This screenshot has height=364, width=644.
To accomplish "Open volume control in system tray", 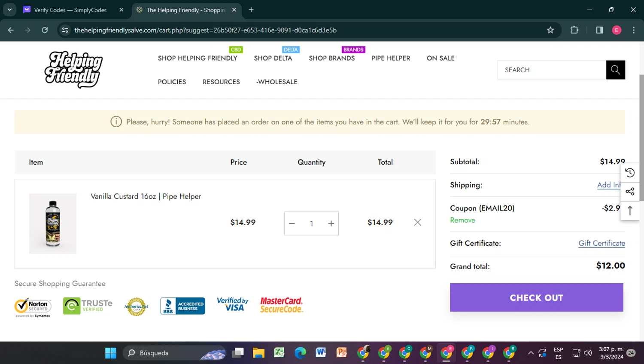I will (x=588, y=353).
